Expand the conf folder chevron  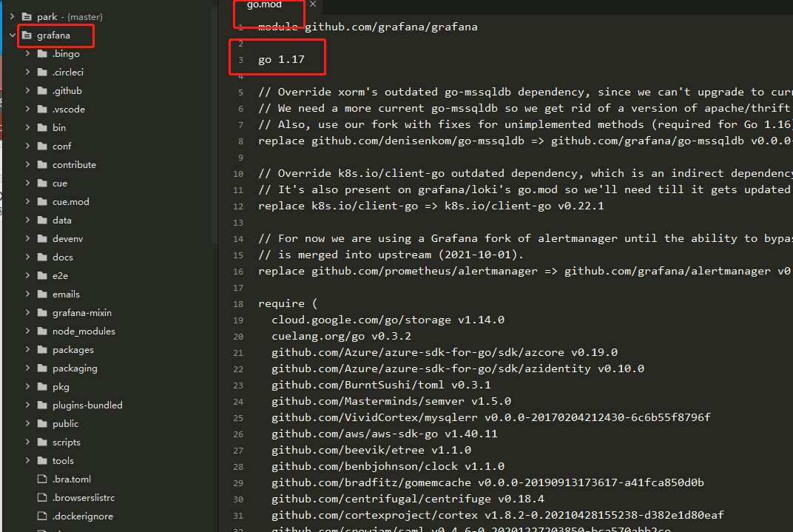28,147
